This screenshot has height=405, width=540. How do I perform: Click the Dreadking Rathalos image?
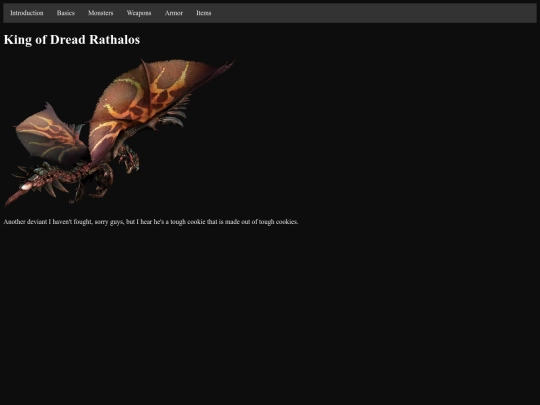(119, 133)
